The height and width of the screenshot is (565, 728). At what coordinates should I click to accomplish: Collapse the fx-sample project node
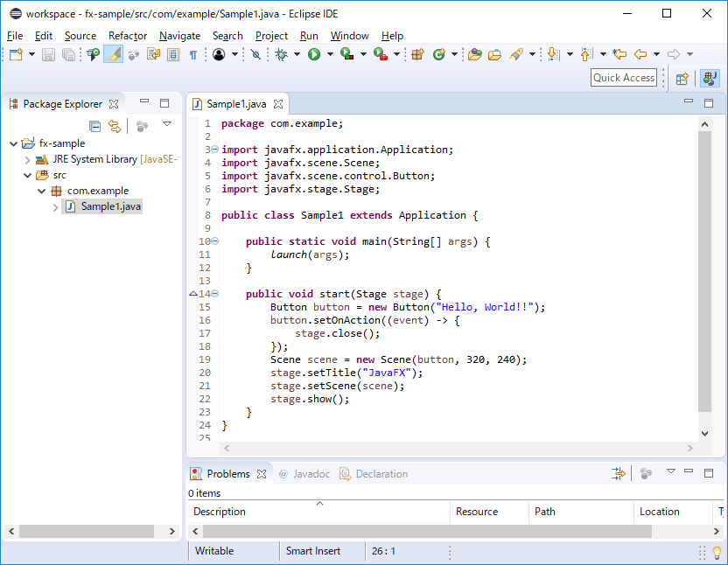(13, 143)
